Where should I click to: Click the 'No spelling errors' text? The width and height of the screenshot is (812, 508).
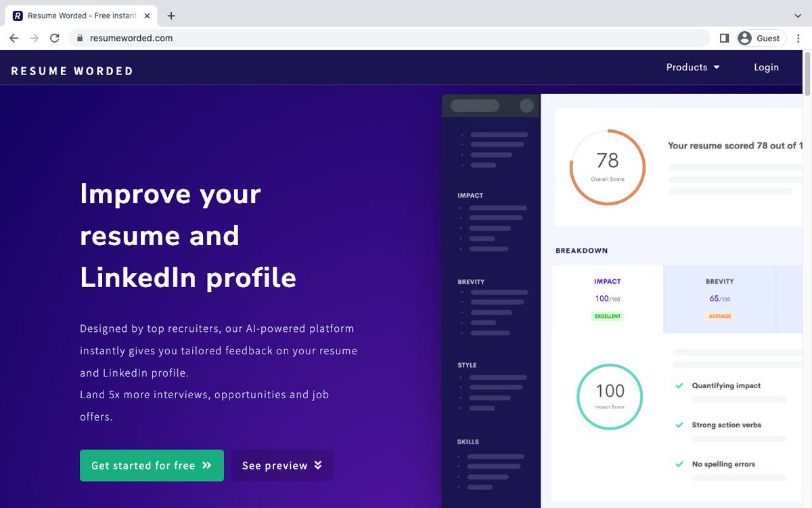click(723, 464)
